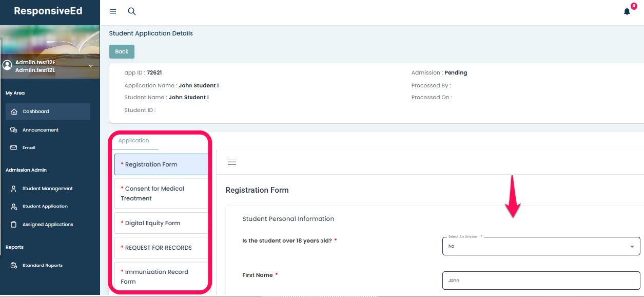The width and height of the screenshot is (644, 297).
Task: Click the hamburger menu icon in top bar
Action: (x=113, y=11)
